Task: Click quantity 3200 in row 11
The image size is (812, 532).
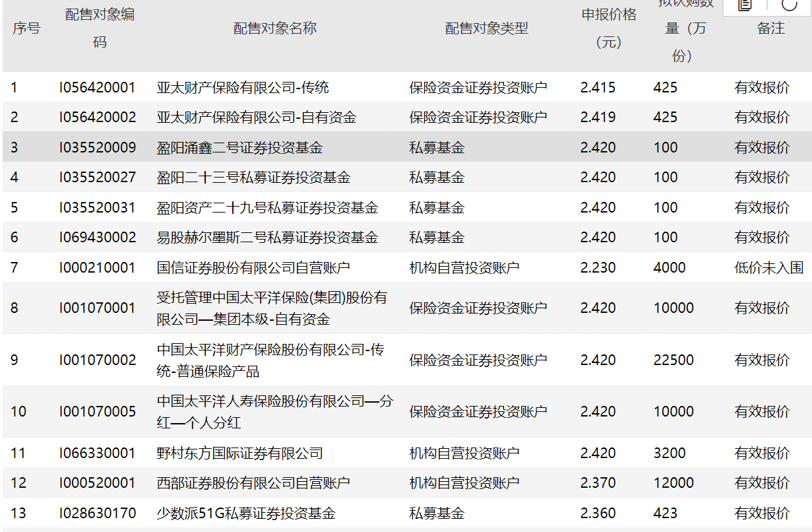Action: click(670, 453)
